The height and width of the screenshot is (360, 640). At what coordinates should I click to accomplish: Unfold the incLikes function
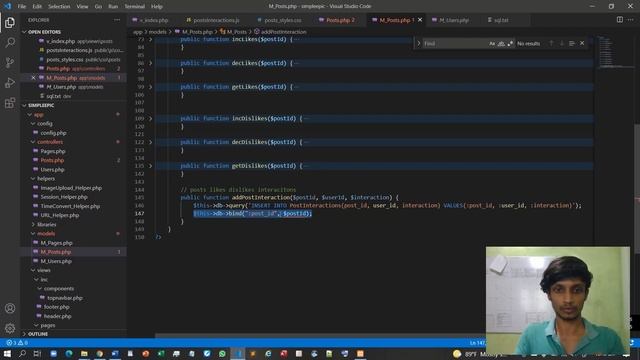click(151, 40)
